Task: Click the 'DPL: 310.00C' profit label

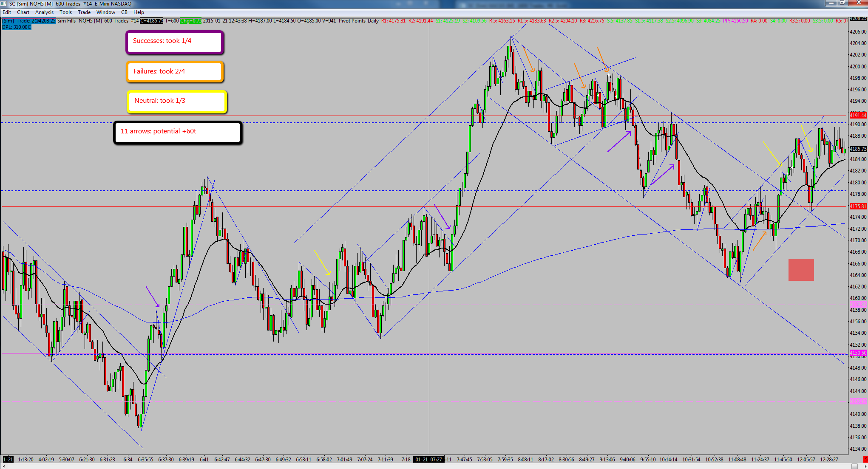Action: [17, 27]
